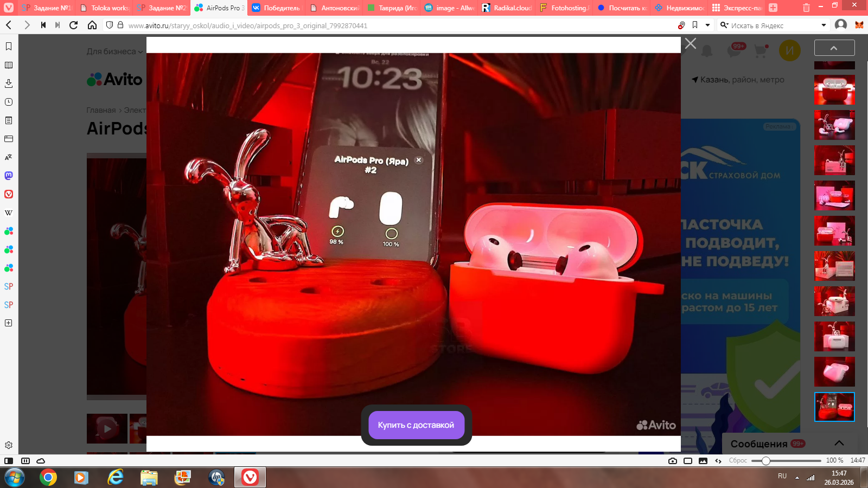Go to the browser home page
868x488 pixels.
[x=92, y=25]
